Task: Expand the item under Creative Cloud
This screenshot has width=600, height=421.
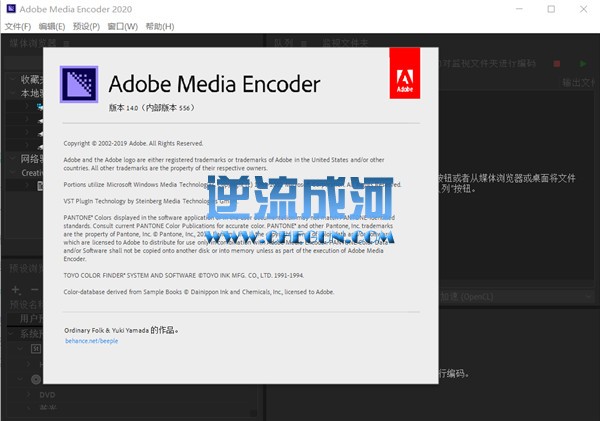Action: click(x=27, y=186)
